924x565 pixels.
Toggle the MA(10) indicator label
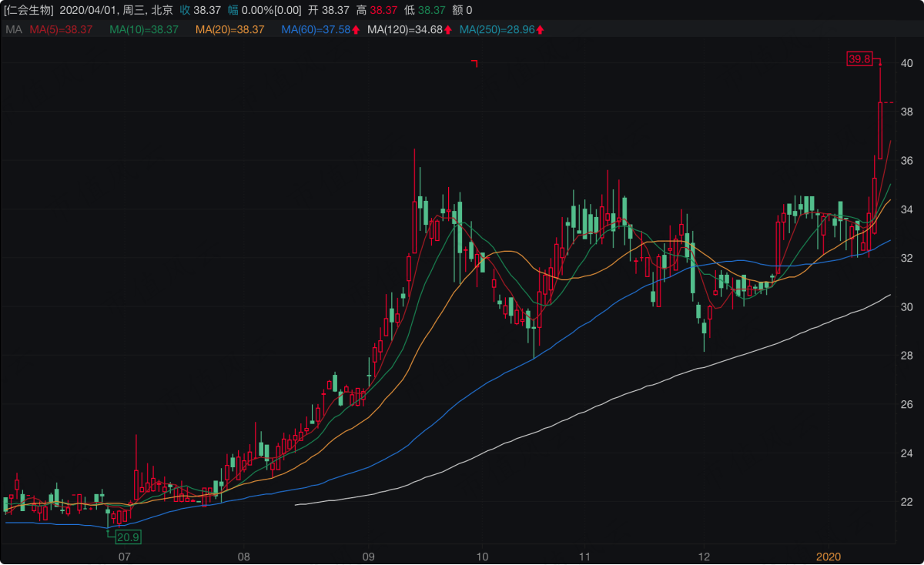point(144,29)
